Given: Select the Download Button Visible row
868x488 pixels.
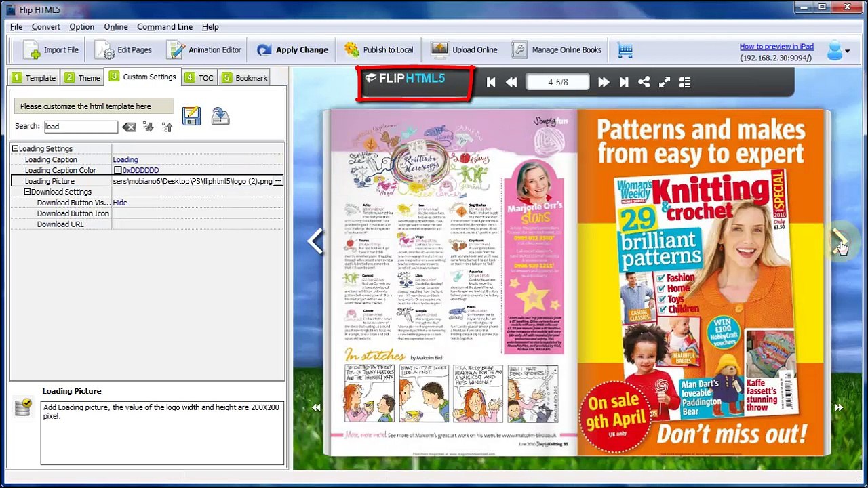Looking at the screenshot, I should [x=147, y=203].
